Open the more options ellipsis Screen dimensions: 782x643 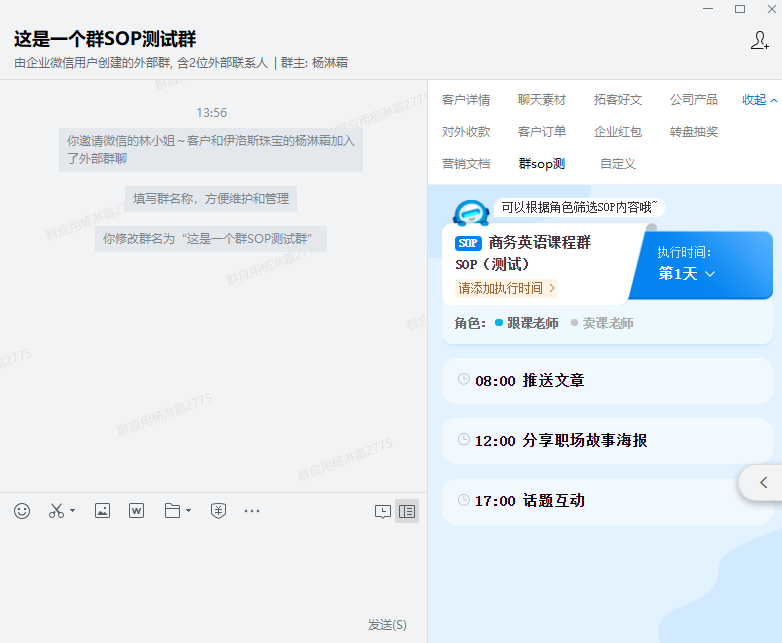pyautogui.click(x=252, y=511)
